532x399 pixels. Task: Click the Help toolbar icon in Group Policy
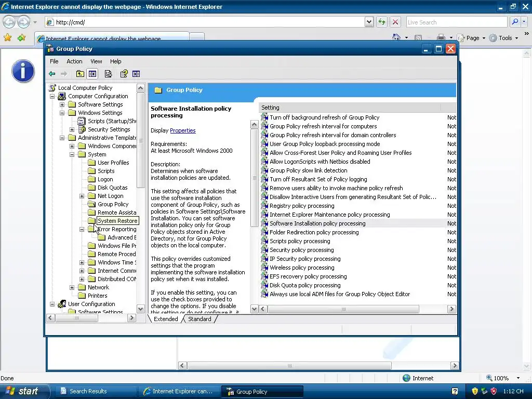tap(124, 74)
